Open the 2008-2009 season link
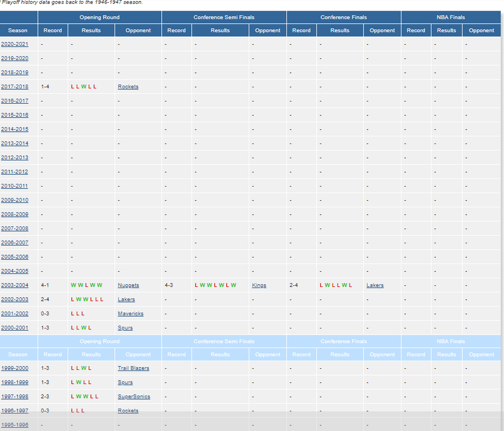 click(x=15, y=214)
